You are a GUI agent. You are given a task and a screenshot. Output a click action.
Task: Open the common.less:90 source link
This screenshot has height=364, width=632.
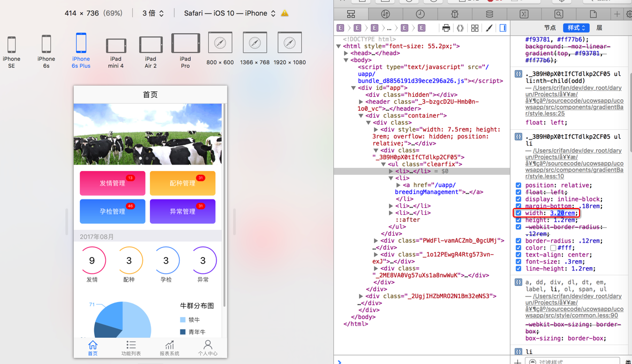click(574, 306)
